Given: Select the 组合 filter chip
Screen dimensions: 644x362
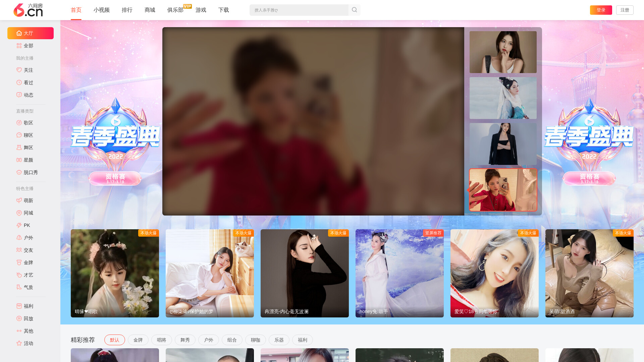Looking at the screenshot, I should tap(232, 340).
